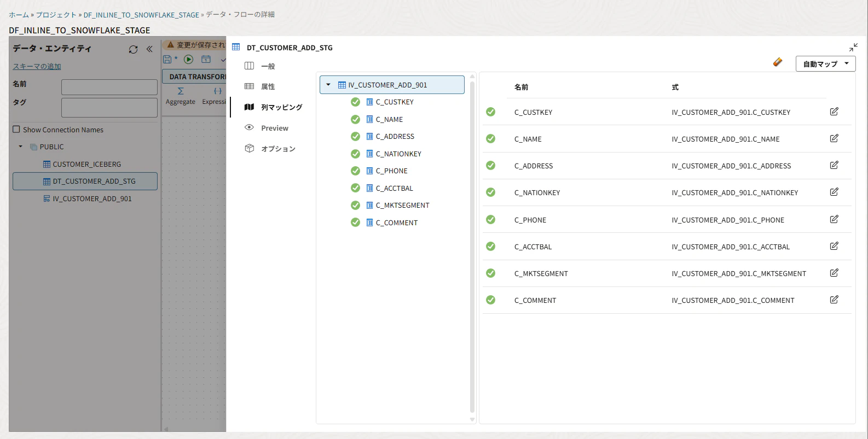Screen dimensions: 868x439
Task: Select C_ADDRESS source column in tree
Action: tap(395, 136)
